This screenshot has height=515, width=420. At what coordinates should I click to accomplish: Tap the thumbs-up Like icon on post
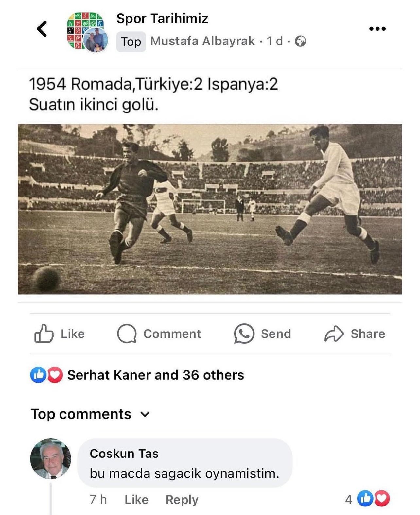[44, 334]
